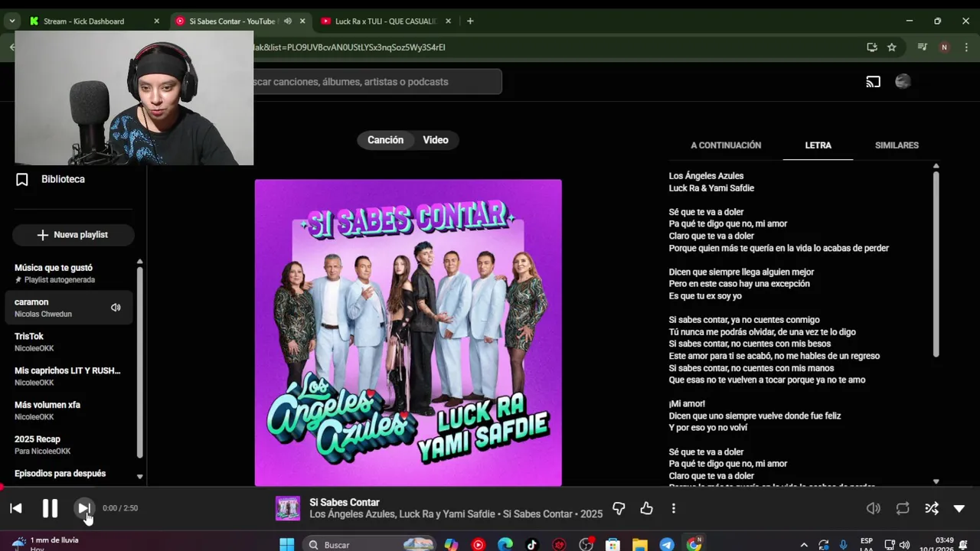Screen dimensions: 980x551
Task: Click the install app icon in the address bar
Action: click(871, 47)
